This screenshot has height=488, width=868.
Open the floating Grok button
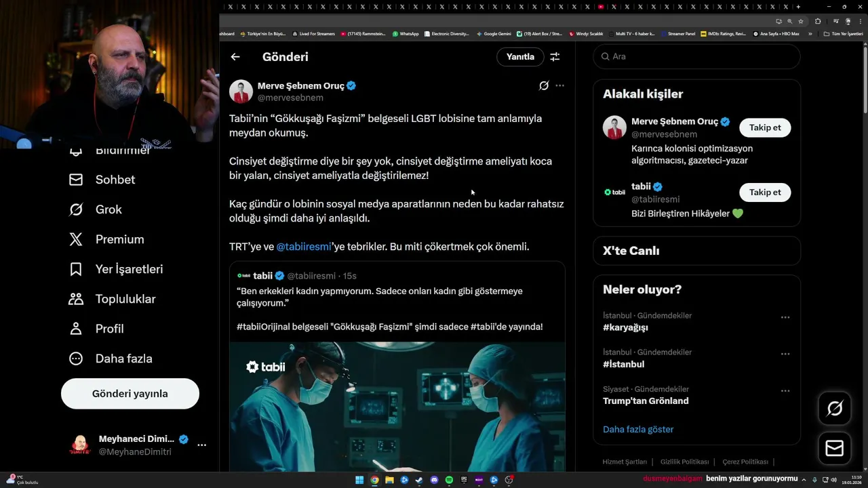click(x=835, y=408)
